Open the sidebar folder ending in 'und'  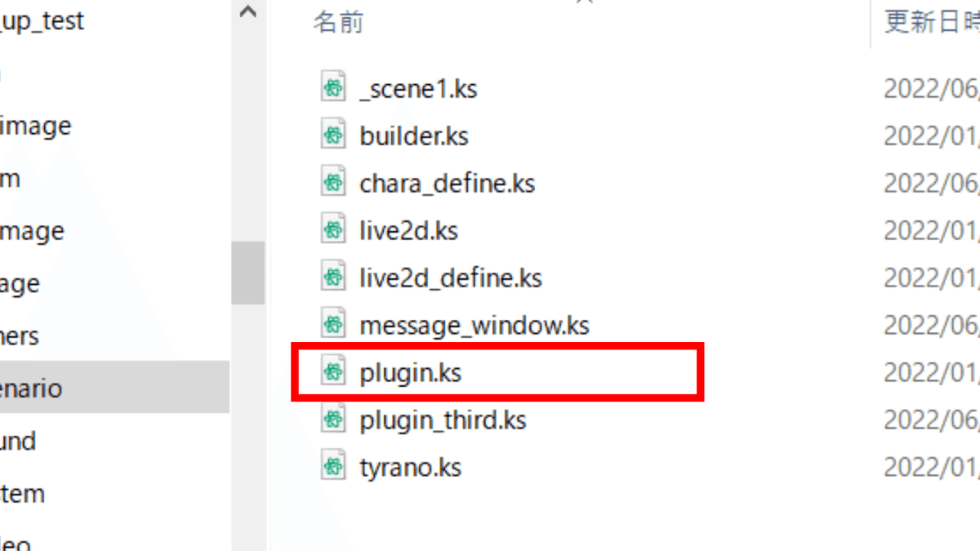(18, 441)
